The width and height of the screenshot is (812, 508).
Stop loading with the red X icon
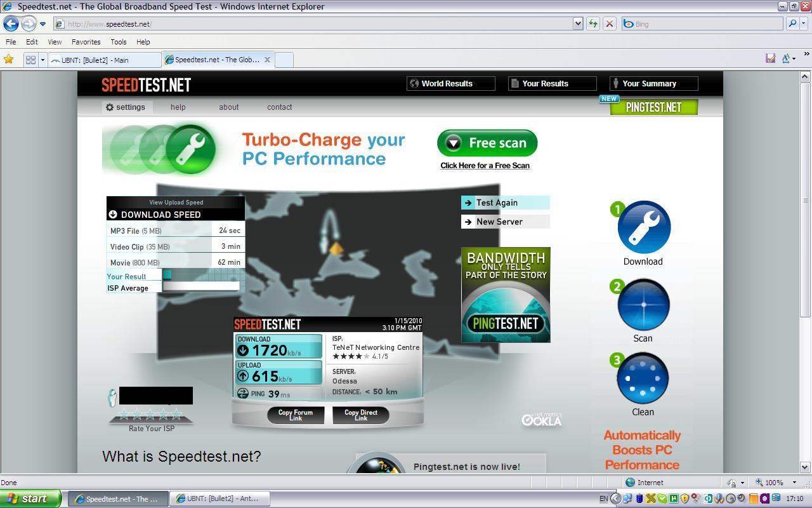[610, 24]
